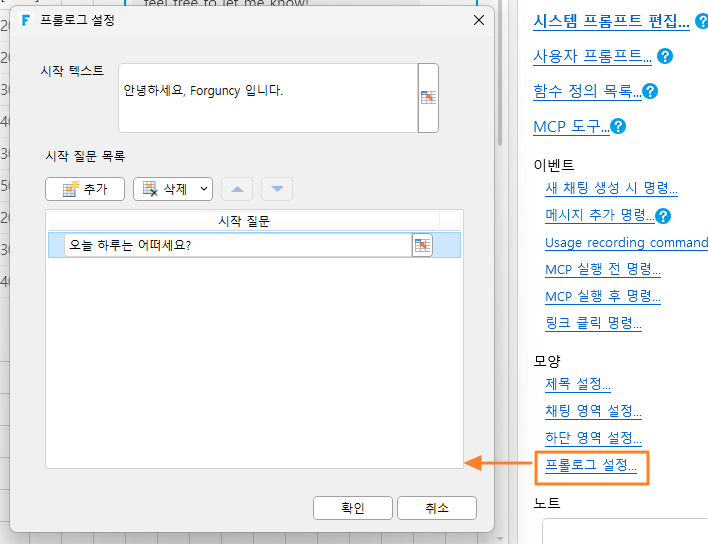Open 새 채팅 생성 시 명령 link

(611, 188)
